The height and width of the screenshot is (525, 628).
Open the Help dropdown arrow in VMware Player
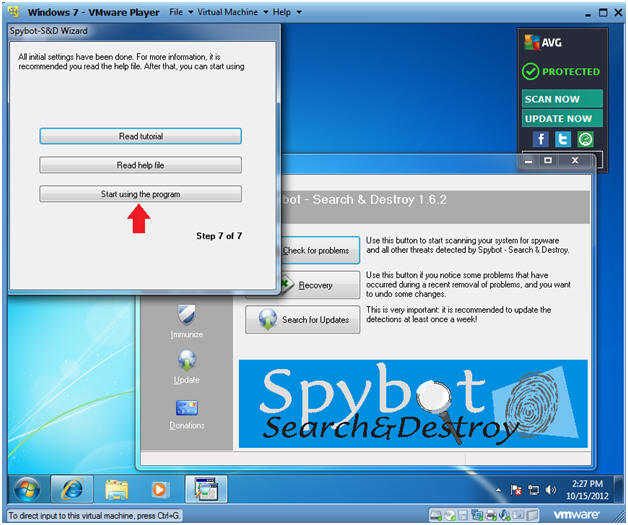click(x=299, y=12)
